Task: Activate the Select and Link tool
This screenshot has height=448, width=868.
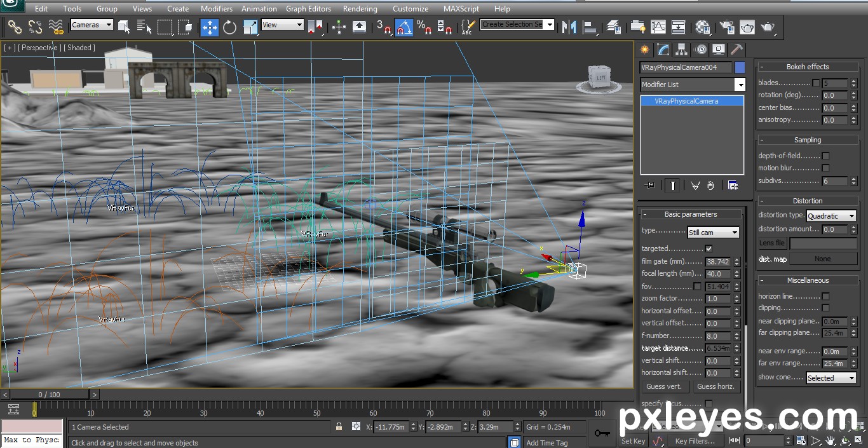Action: pyautogui.click(x=15, y=27)
